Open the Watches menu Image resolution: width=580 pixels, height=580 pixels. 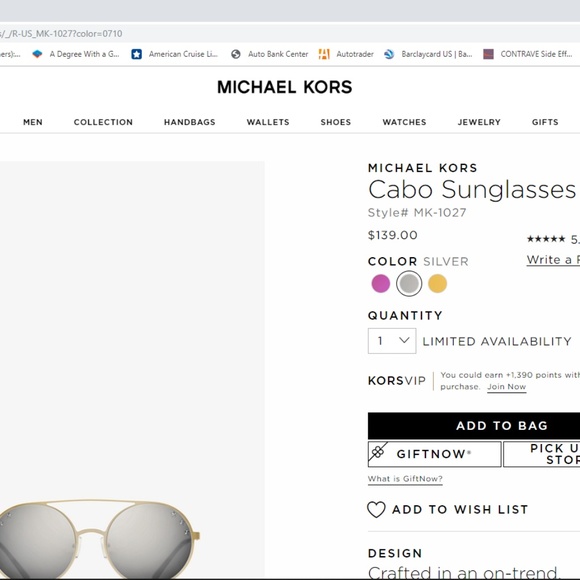[x=404, y=122]
